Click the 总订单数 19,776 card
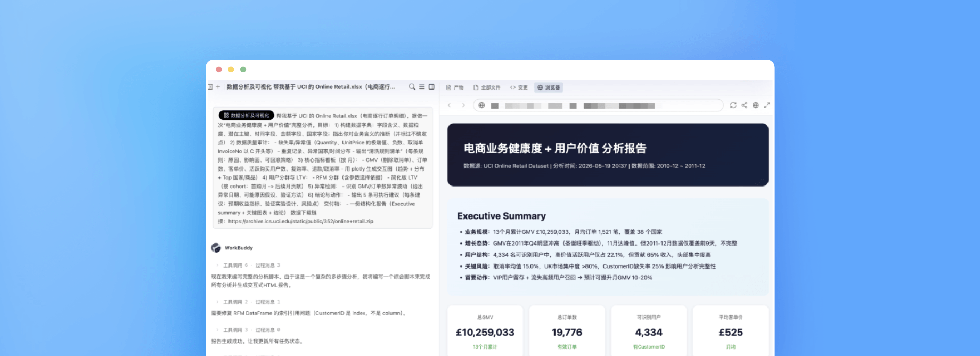The height and width of the screenshot is (356, 980). [567, 330]
